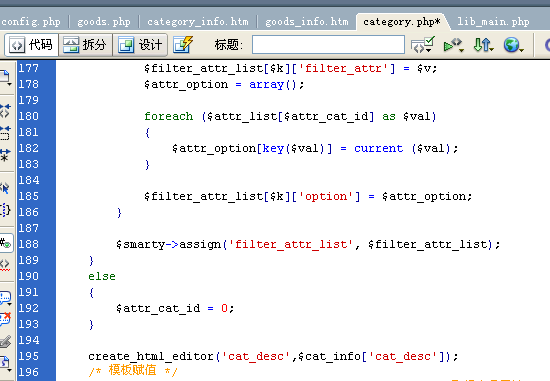The width and height of the screenshot is (550, 381).
Task: Click line number 186 in gutter
Action: coord(28,212)
